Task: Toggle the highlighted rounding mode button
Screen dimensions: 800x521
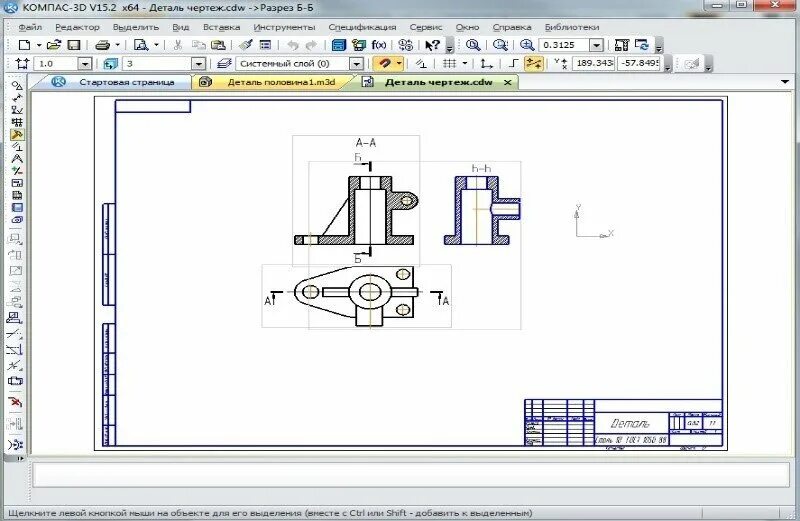Action: [534, 63]
